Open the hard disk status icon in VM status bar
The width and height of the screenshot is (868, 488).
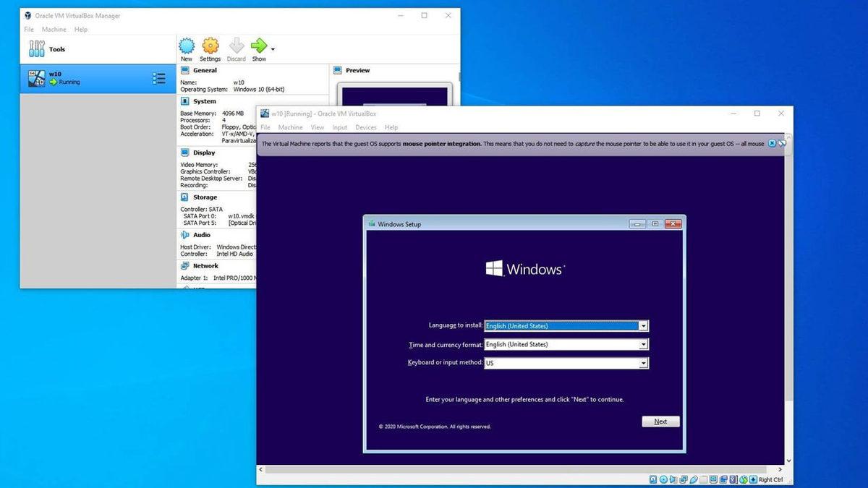(x=652, y=479)
